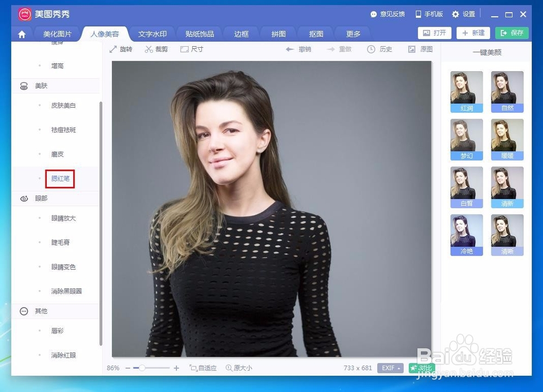Apply the 梦幻 beauty preset
543x392 pixels.
(466, 140)
